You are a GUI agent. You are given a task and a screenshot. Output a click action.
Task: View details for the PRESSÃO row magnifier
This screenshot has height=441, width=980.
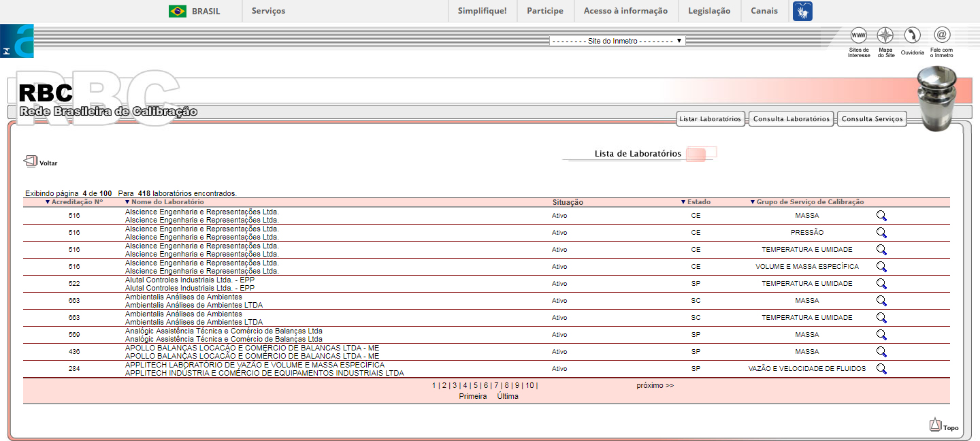point(881,233)
